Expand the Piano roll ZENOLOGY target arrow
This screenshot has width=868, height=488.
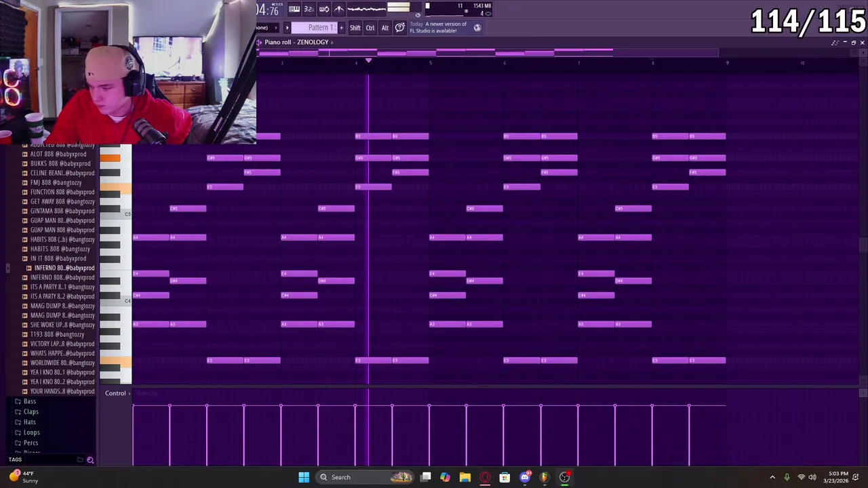[x=332, y=42]
